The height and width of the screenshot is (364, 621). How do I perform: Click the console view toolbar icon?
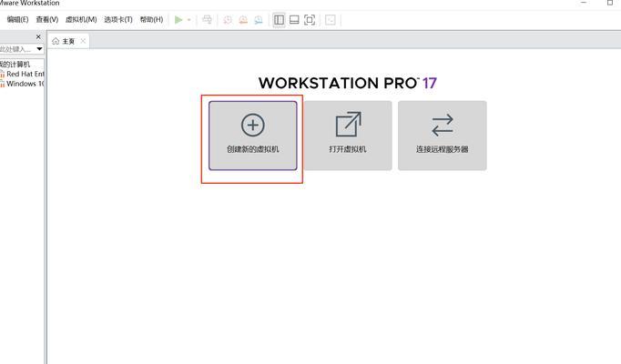pyautogui.click(x=331, y=20)
